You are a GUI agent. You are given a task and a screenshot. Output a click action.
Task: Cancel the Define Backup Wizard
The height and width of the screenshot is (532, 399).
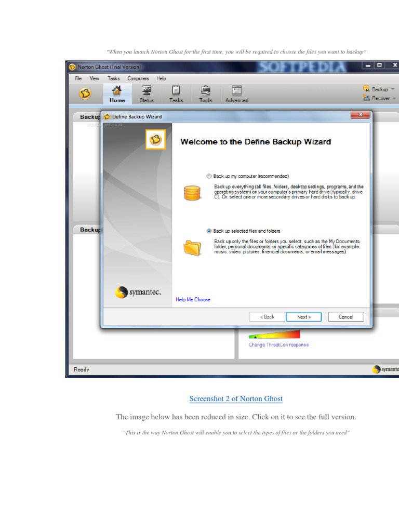345,317
